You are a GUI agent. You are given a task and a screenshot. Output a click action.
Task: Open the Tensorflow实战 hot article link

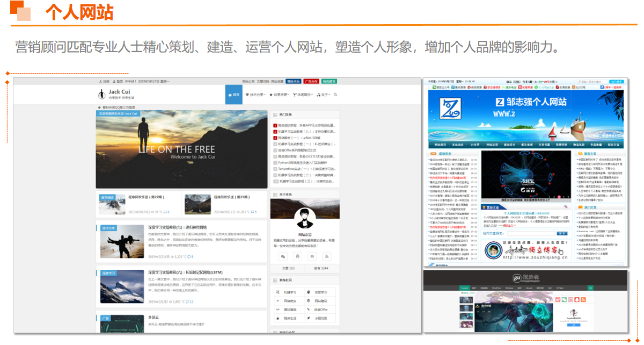(x=306, y=169)
